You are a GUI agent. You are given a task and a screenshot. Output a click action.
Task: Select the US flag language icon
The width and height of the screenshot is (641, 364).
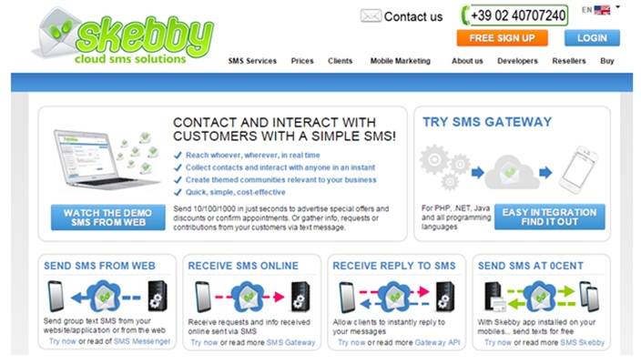pos(602,10)
